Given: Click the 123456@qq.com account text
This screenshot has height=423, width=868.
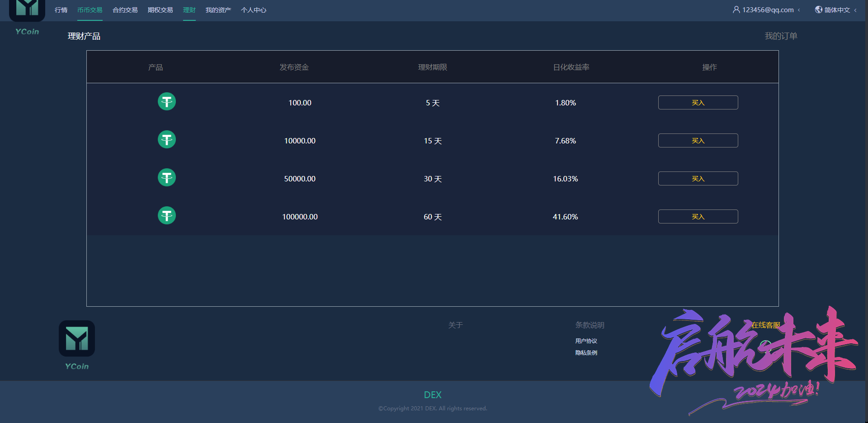Looking at the screenshot, I should (768, 10).
